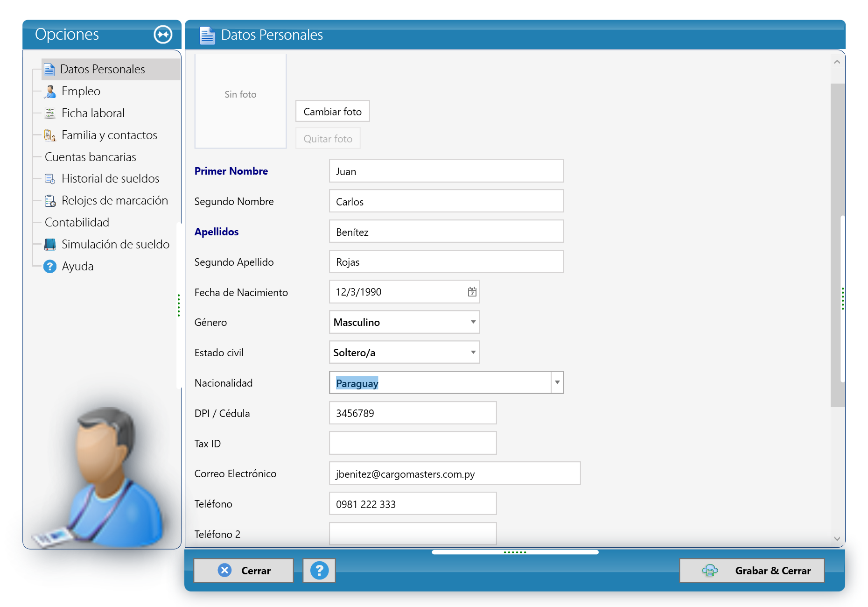Screen dimensions: 868x607
Task: Click the scroll up arrow
Action: tap(837, 62)
